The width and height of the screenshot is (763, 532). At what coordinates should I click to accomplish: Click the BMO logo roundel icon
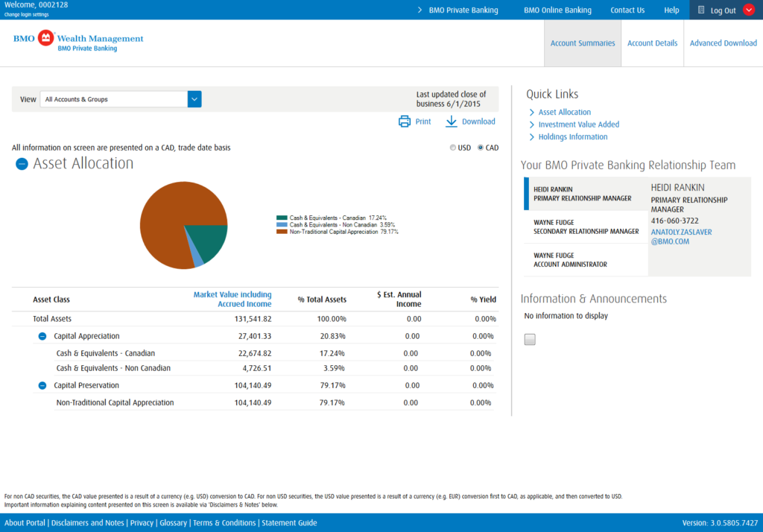(x=45, y=38)
